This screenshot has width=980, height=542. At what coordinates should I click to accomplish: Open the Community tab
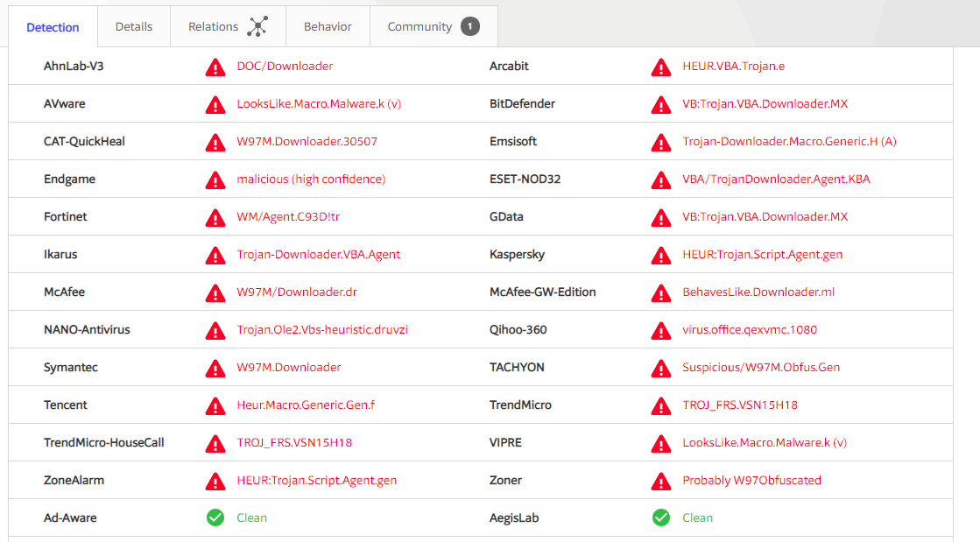(434, 26)
